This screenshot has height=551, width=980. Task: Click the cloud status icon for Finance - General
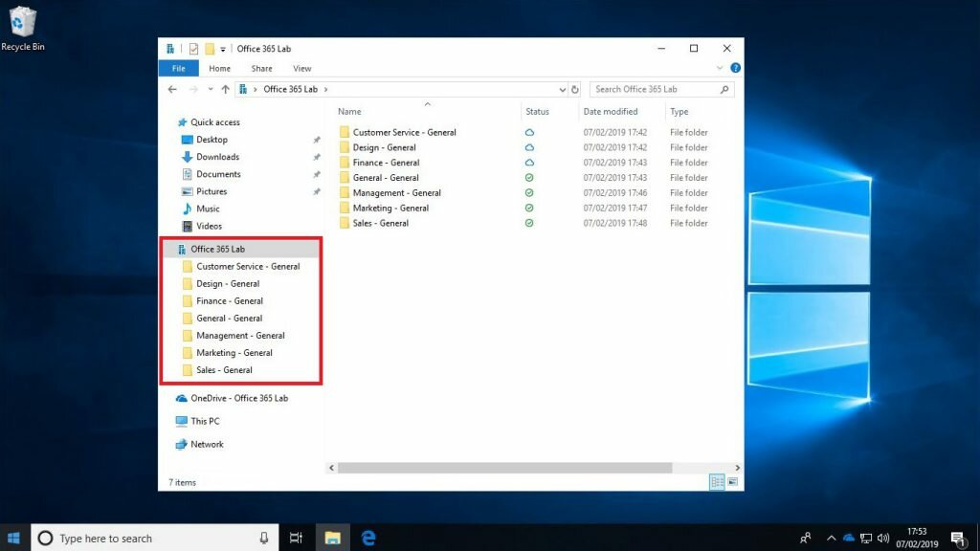(x=529, y=163)
